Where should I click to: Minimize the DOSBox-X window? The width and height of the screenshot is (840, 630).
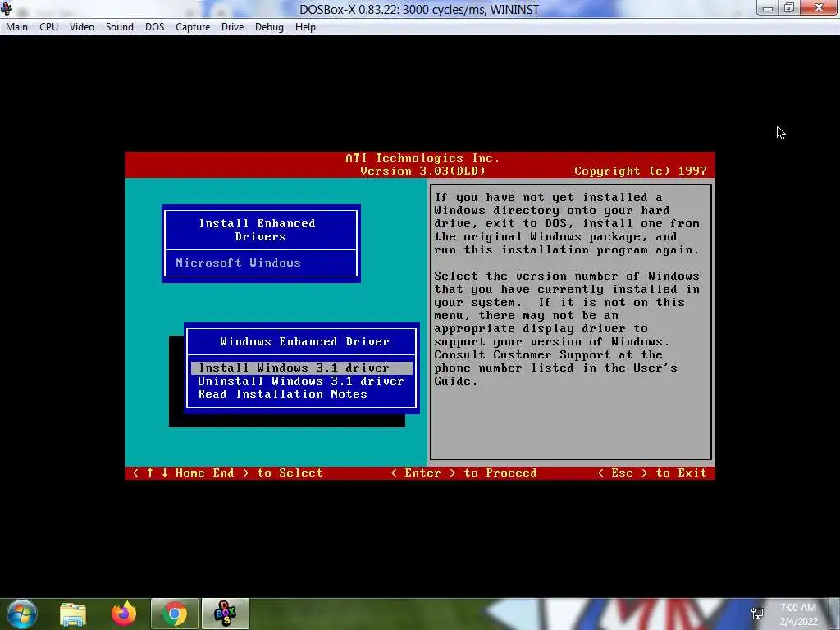(x=768, y=8)
